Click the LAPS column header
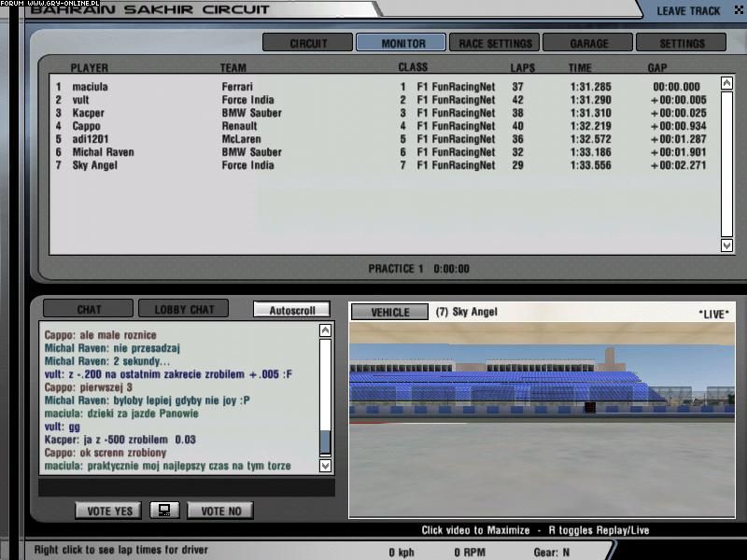The height and width of the screenshot is (560, 747). click(x=522, y=67)
